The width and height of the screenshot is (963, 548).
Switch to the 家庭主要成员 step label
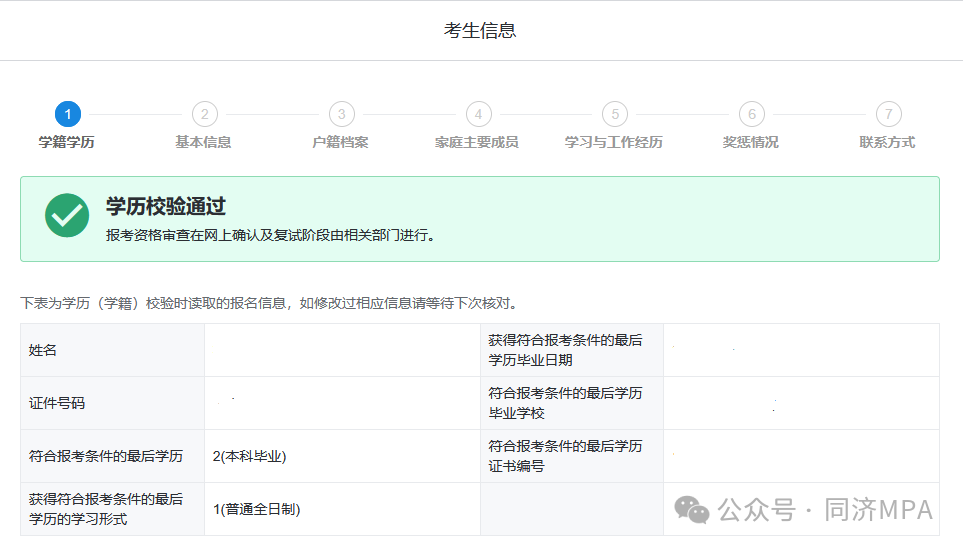tap(477, 142)
